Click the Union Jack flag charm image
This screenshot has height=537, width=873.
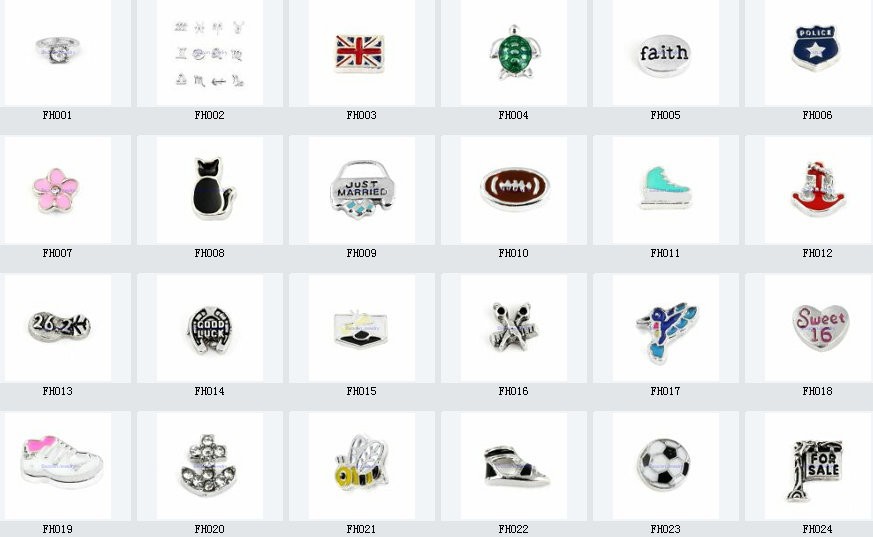(360, 53)
